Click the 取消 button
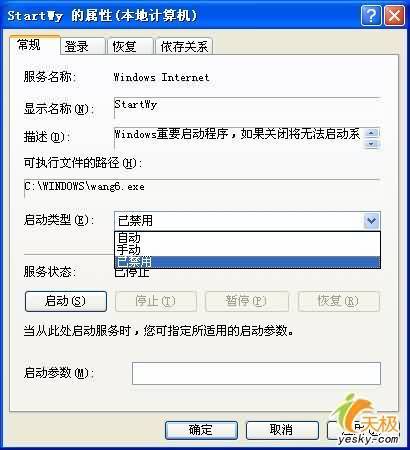 (282, 430)
